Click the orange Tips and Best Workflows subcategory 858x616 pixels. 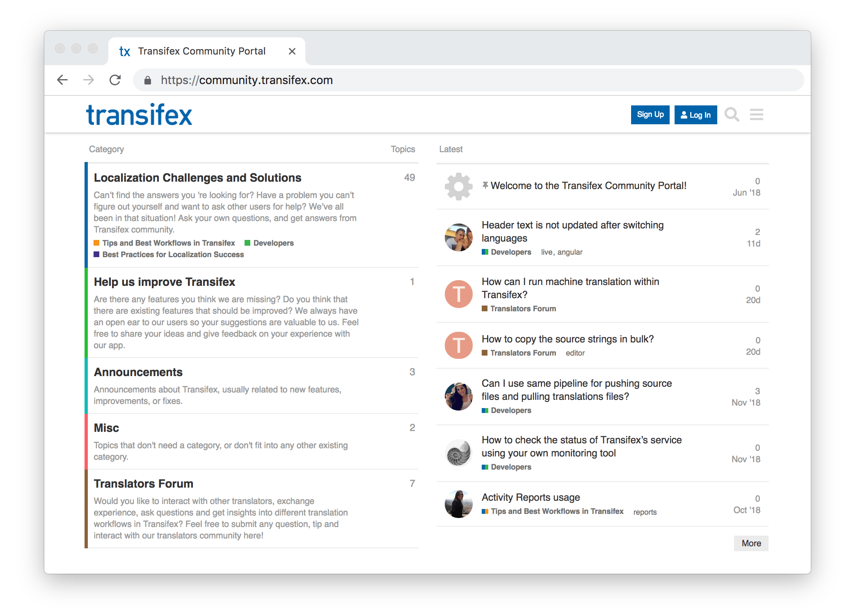point(168,243)
